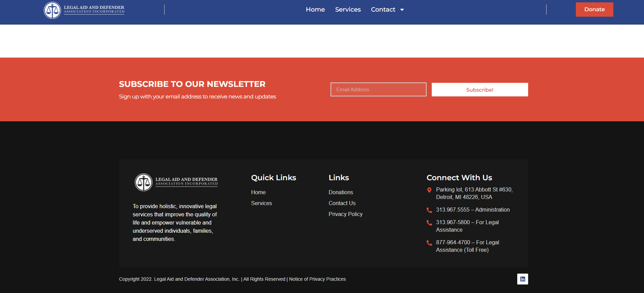644x293 pixels.
Task: Open the Contact Us footer link
Action: point(342,203)
